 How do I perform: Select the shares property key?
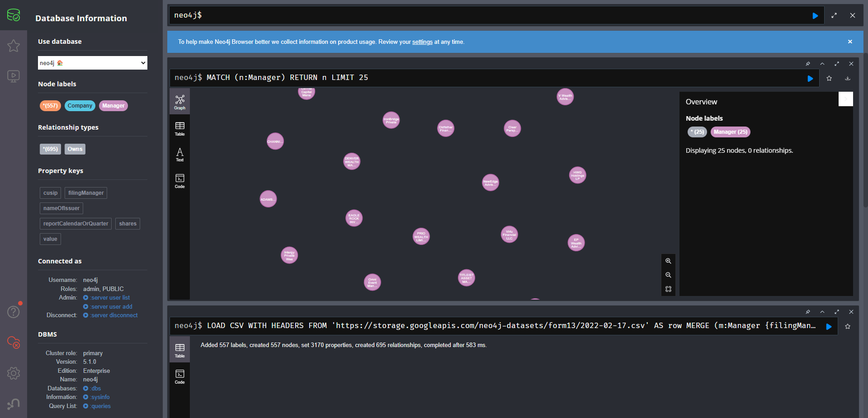pos(128,224)
